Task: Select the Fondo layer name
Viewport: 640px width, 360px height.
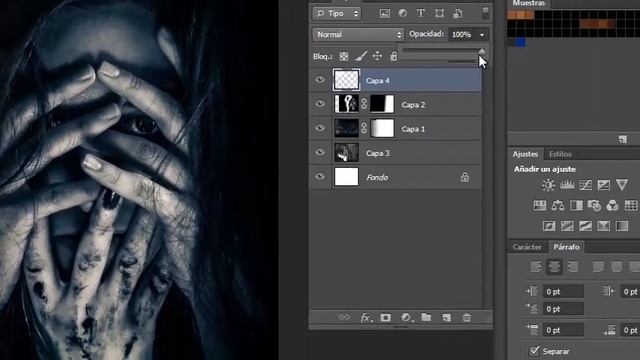Action: click(x=377, y=177)
